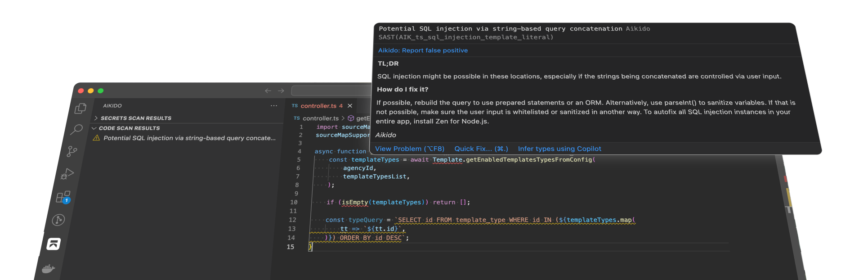Click Quick Fix link in hover
868x280 pixels.
481,149
